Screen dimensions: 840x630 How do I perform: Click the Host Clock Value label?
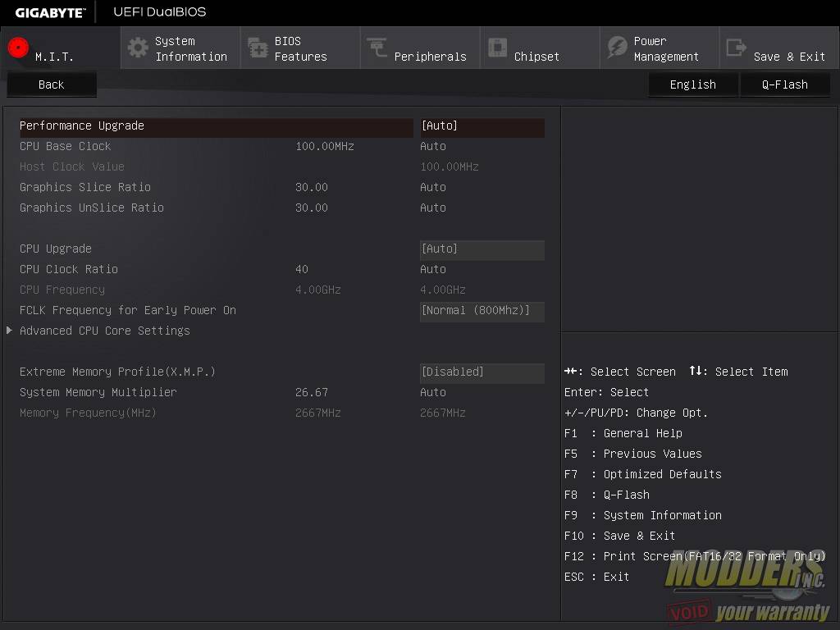click(72, 167)
